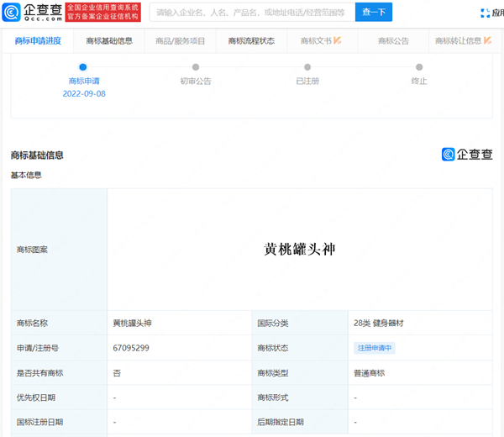The image size is (504, 437).
Task: Click the 是否共有商标 row label
Action: pos(39,373)
